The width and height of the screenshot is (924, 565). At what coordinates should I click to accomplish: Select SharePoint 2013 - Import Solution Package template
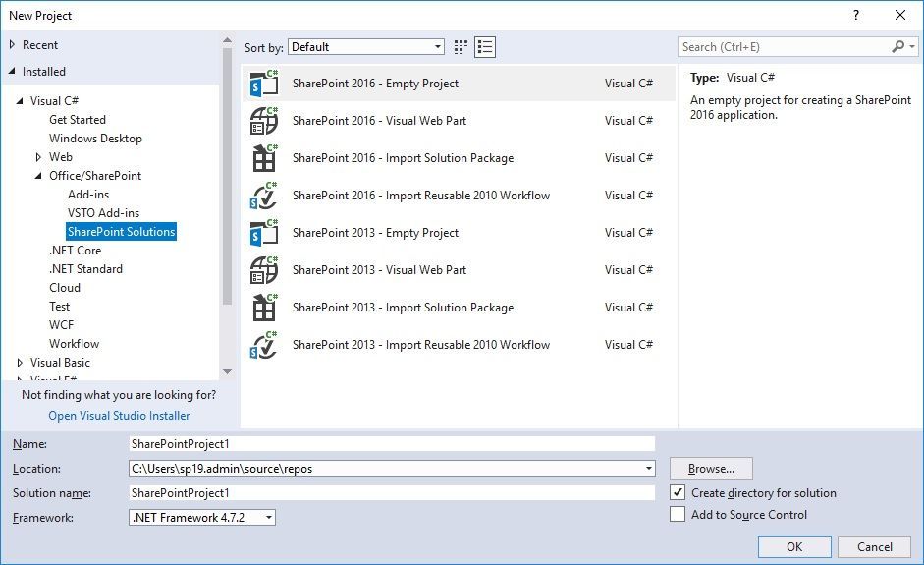[x=459, y=308]
